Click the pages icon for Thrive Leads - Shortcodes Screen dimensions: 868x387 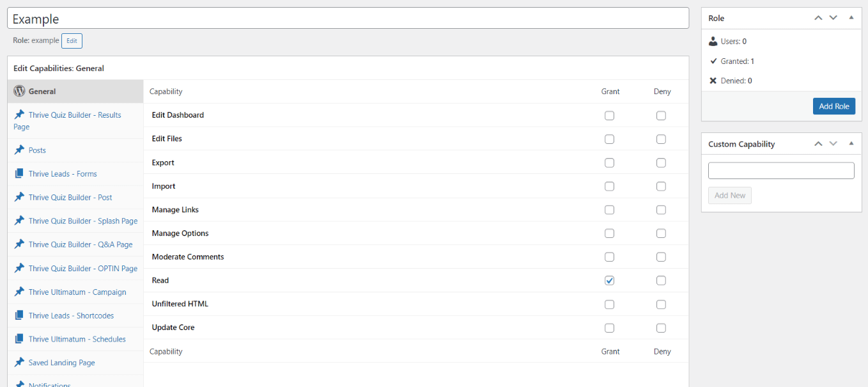pyautogui.click(x=19, y=315)
